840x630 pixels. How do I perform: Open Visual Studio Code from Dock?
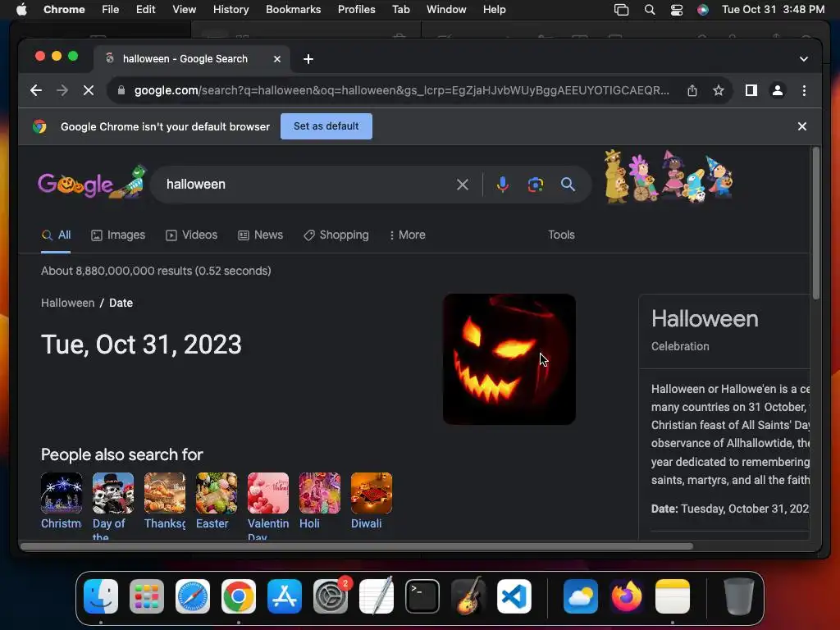(x=514, y=596)
